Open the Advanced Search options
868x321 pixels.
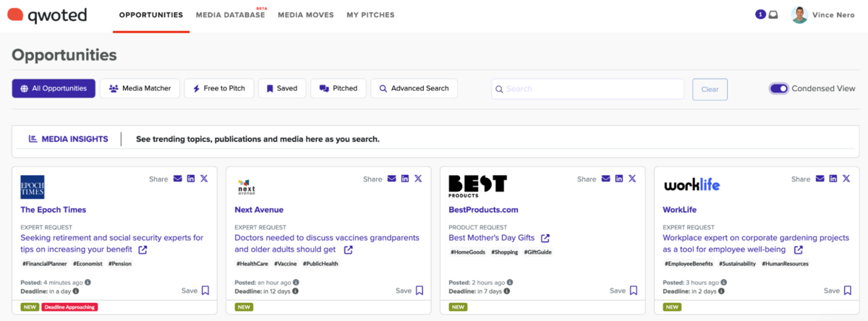coord(414,89)
